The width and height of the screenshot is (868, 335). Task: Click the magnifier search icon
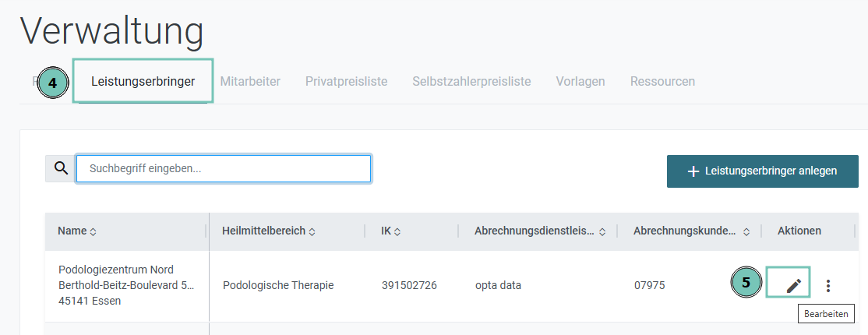pyautogui.click(x=61, y=168)
